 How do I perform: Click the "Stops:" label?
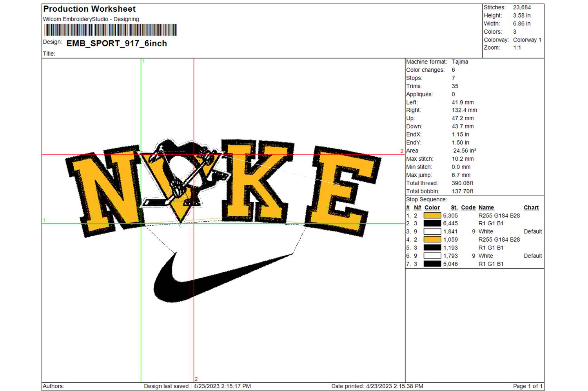(414, 78)
